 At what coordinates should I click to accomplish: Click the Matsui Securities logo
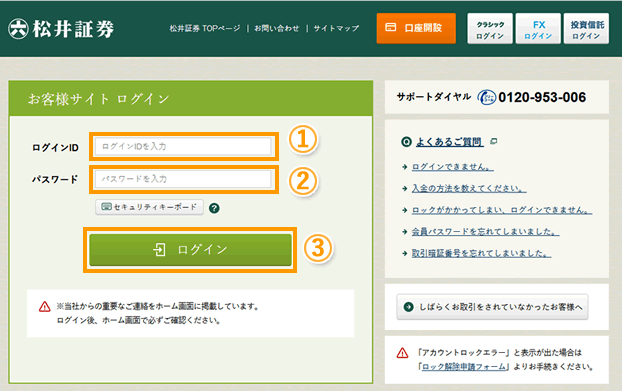pyautogui.click(x=61, y=29)
